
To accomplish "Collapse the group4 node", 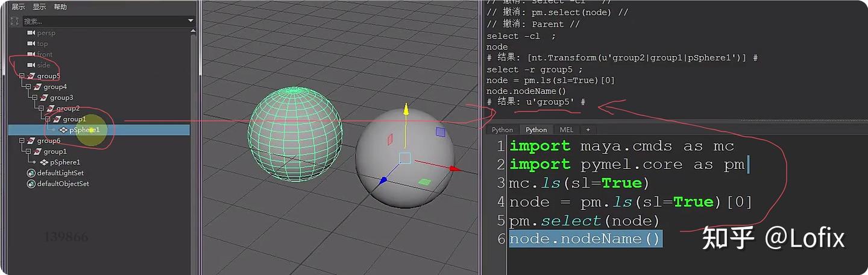I will (28, 87).
